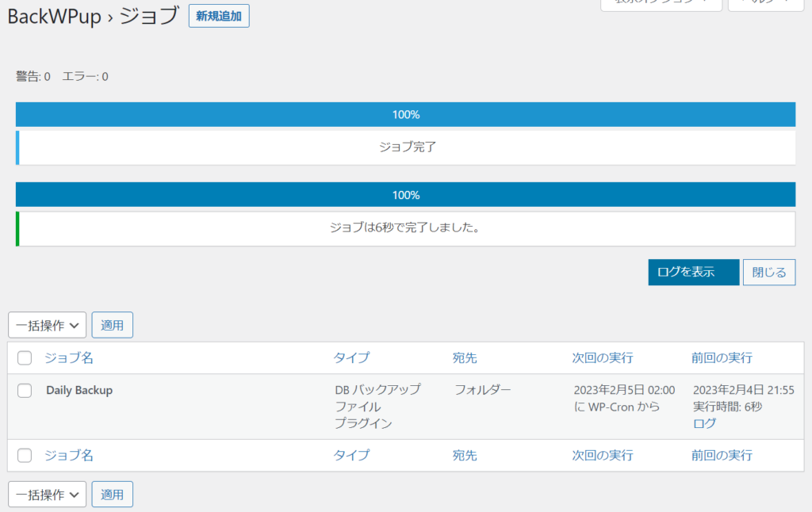Check the Daily Backup job checkbox
Viewport: 812px width, 512px height.
click(x=25, y=391)
